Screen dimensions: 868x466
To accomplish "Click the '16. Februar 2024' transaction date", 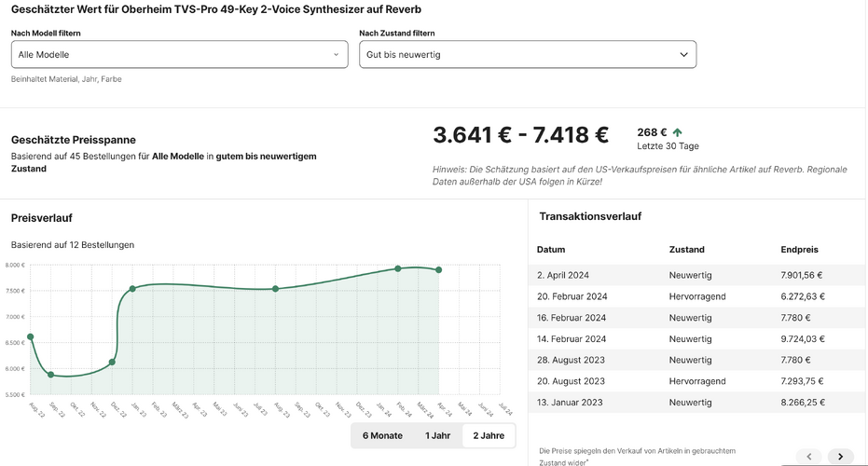I will 572,318.
